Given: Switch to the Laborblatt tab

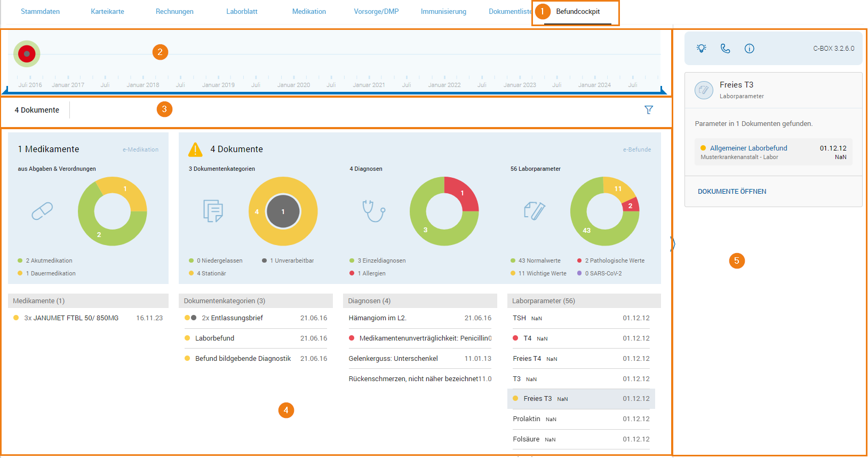Looking at the screenshot, I should 242,11.
